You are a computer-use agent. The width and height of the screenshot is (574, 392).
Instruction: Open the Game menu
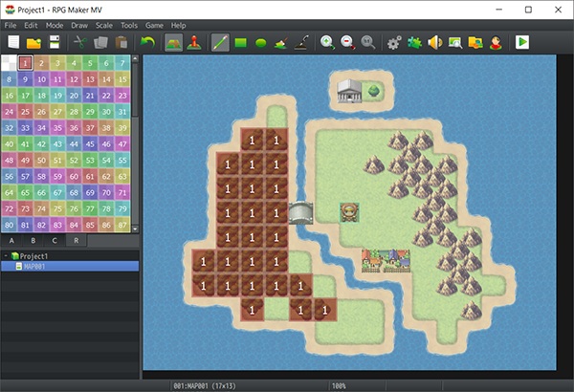click(x=154, y=25)
